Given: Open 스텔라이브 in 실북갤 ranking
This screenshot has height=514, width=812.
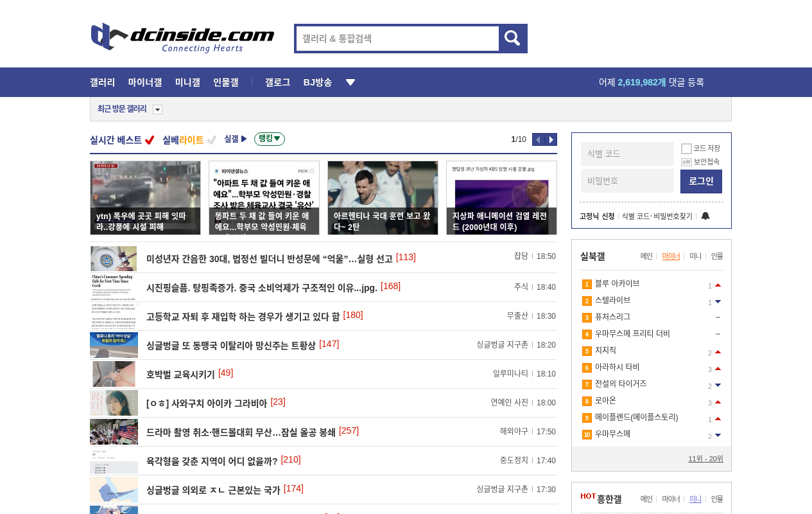Looking at the screenshot, I should (x=613, y=300).
